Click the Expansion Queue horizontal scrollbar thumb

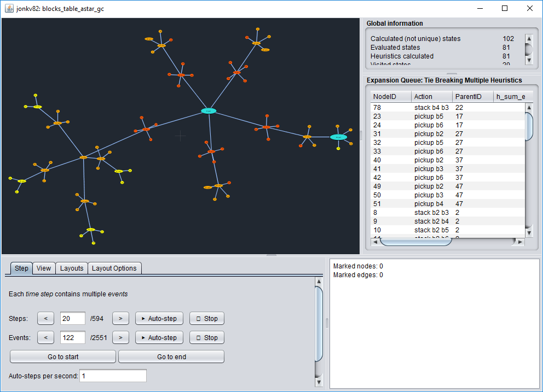click(x=415, y=242)
